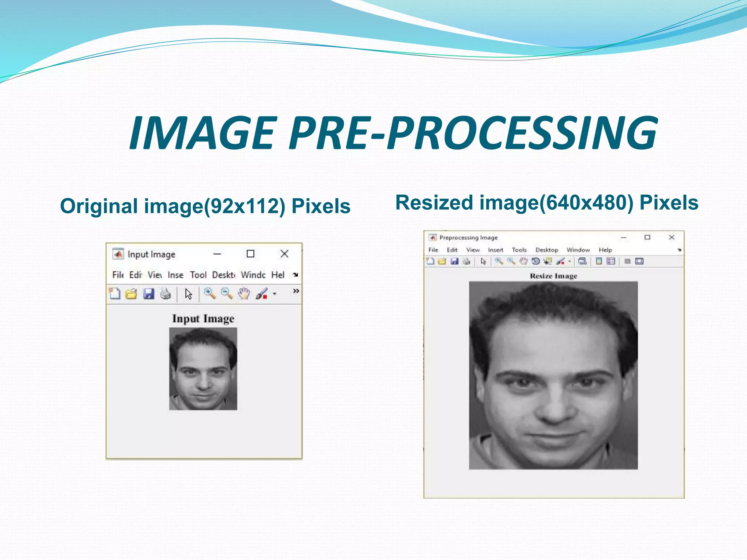Click the small face image in Input Image window
The image size is (747, 560).
203,369
